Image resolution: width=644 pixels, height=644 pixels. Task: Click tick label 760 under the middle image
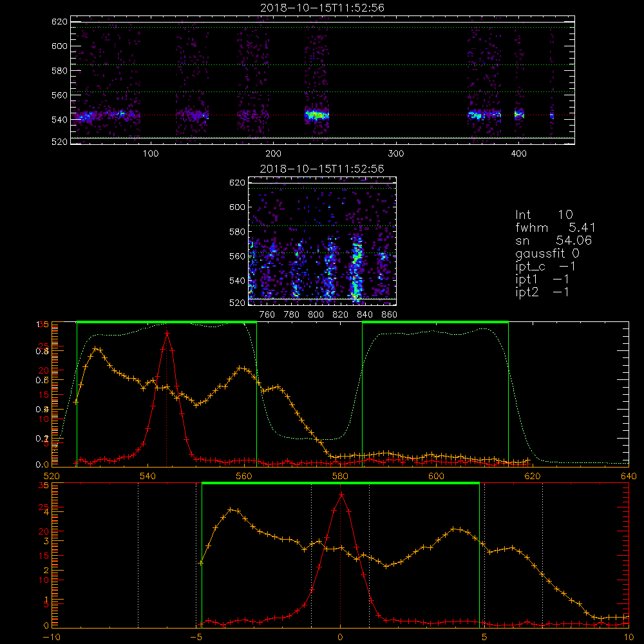[267, 315]
